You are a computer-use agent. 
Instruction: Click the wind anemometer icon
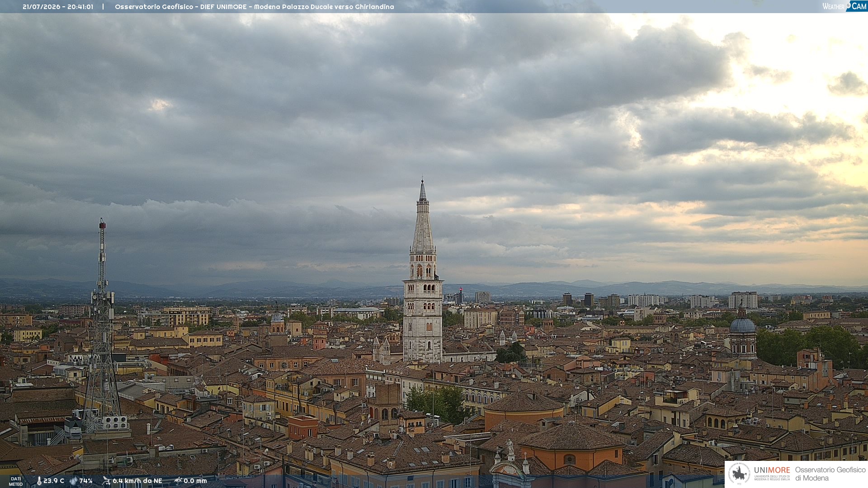pos(106,481)
